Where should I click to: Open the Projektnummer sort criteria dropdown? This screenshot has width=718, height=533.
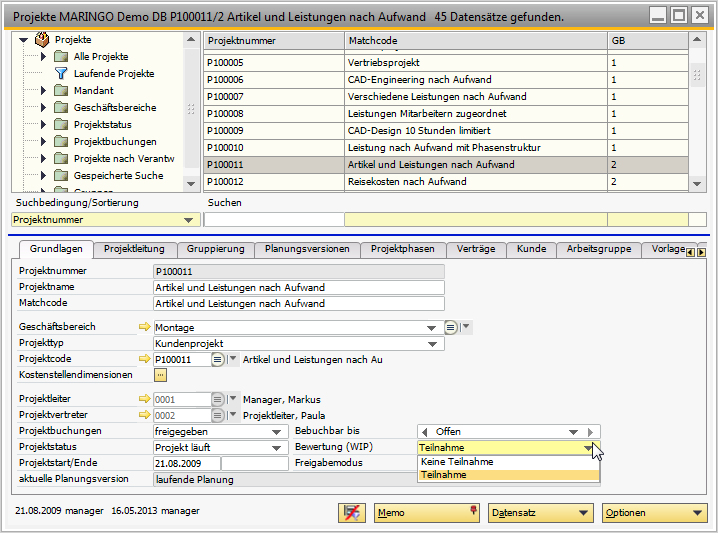pyautogui.click(x=188, y=219)
